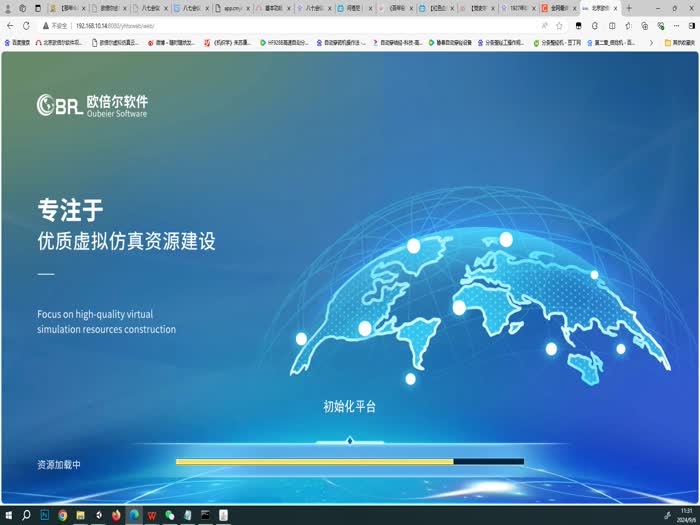Expand the bookmarks bar overflow chevron
This screenshot has height=525, width=700.
(651, 43)
